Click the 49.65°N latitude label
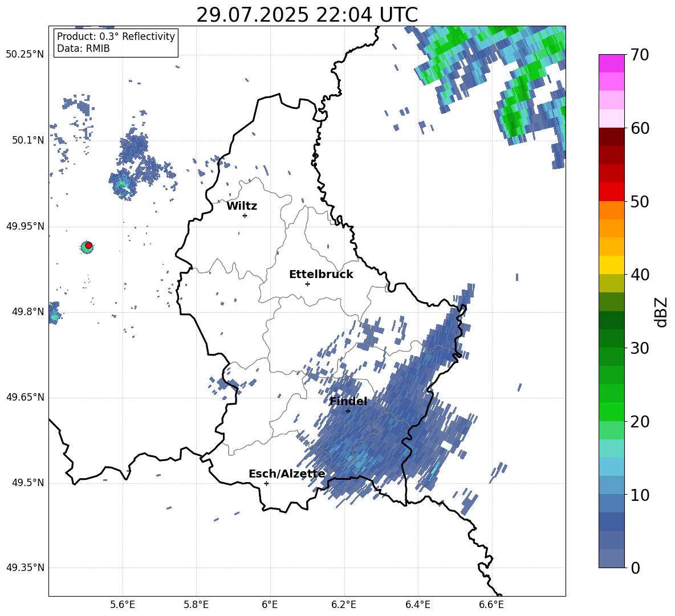 [25, 397]
